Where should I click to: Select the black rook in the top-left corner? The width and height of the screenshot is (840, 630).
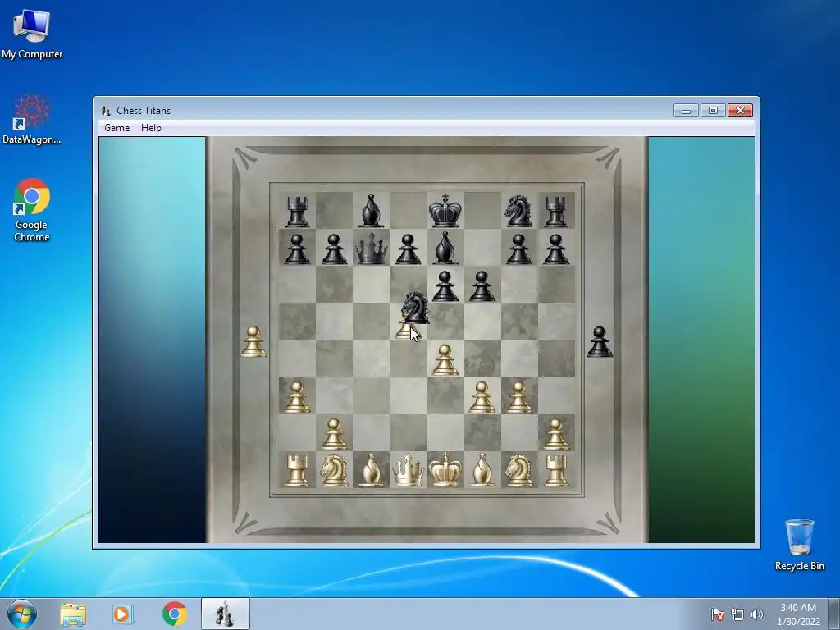coord(297,211)
